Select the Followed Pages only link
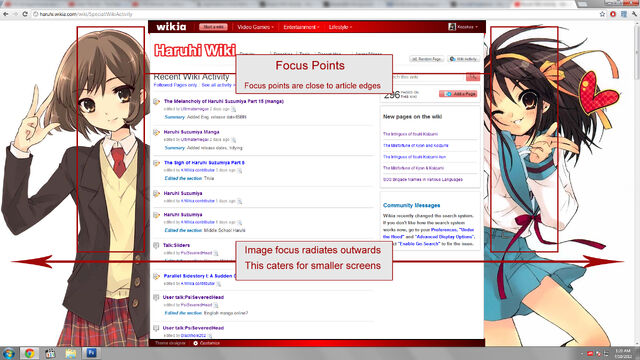The height and width of the screenshot is (360, 640). point(175,85)
